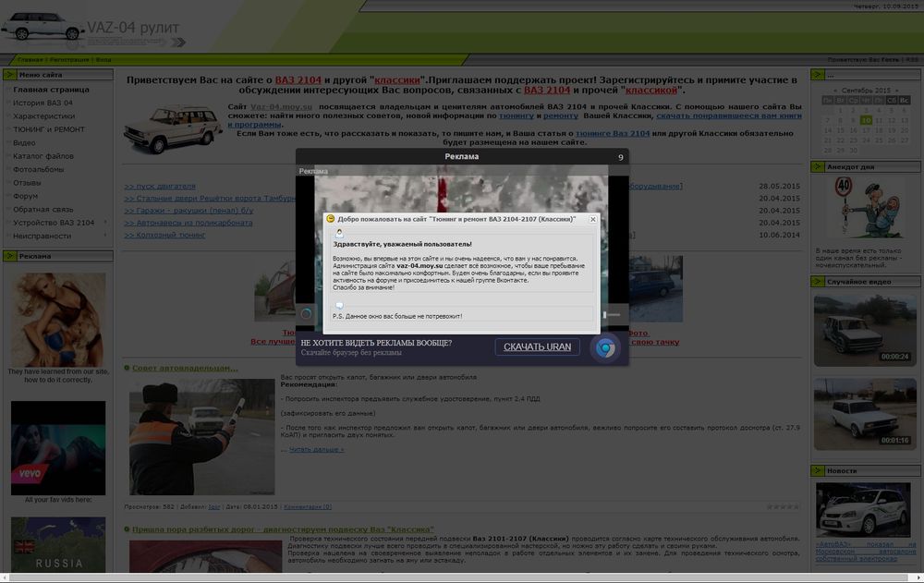
Task: Adjust the ad video volume slider
Action: click(612, 315)
